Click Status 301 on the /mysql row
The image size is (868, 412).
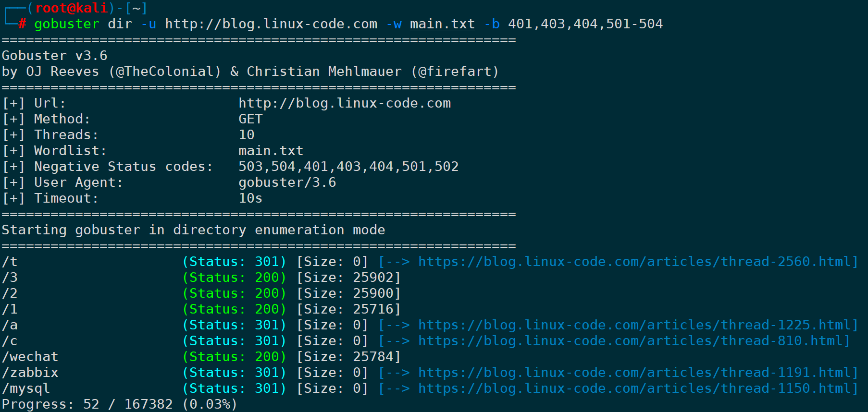tap(235, 388)
